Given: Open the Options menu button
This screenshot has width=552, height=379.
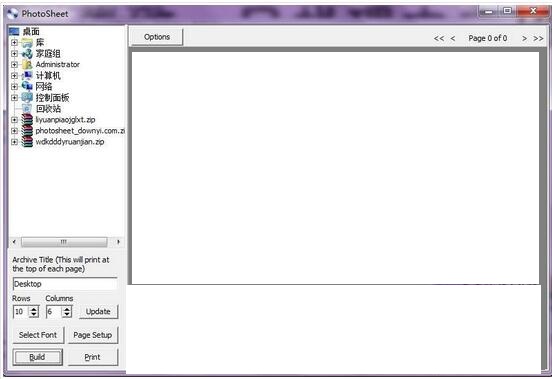Looking at the screenshot, I should (x=157, y=37).
